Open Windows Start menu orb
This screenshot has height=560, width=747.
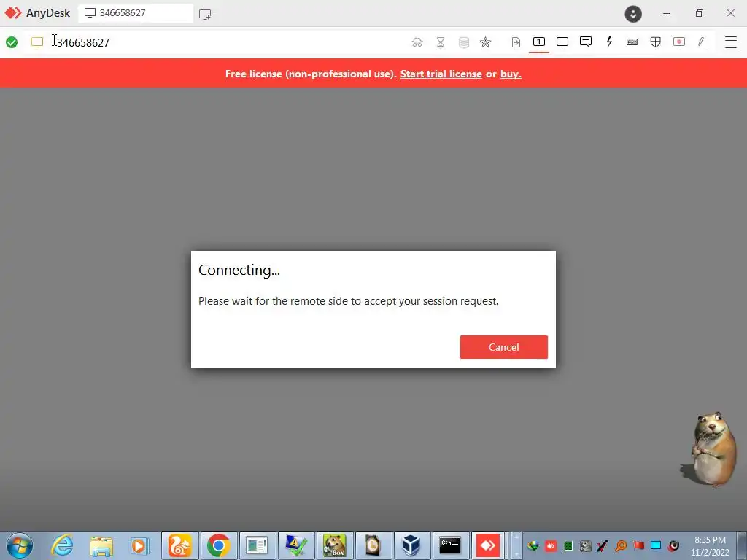pyautogui.click(x=20, y=545)
